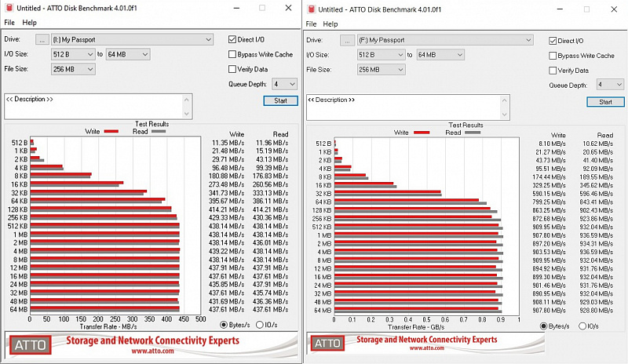This screenshot has width=628, height=364.
Task: Expand I/O Size maximum 64 MB dropdown, left window
Action: click(128, 54)
